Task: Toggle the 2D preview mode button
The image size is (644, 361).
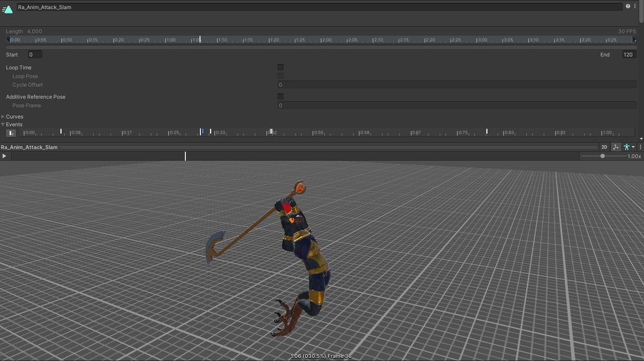Action: [x=604, y=147]
